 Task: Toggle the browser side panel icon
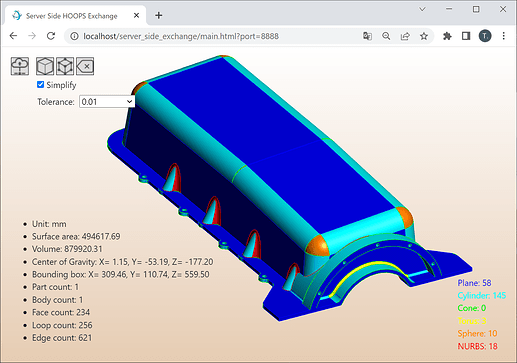coord(466,36)
